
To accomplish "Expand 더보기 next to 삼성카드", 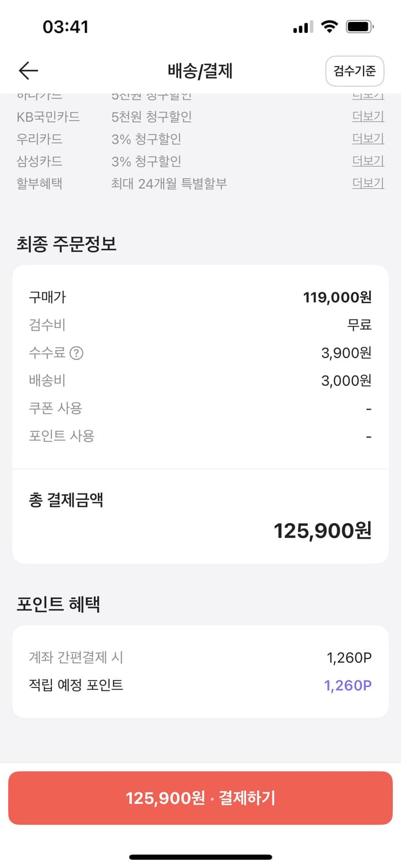I will [369, 160].
